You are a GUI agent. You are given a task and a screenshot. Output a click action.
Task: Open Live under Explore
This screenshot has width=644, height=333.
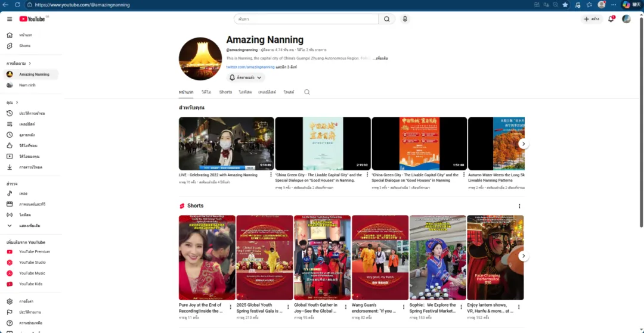32,214
